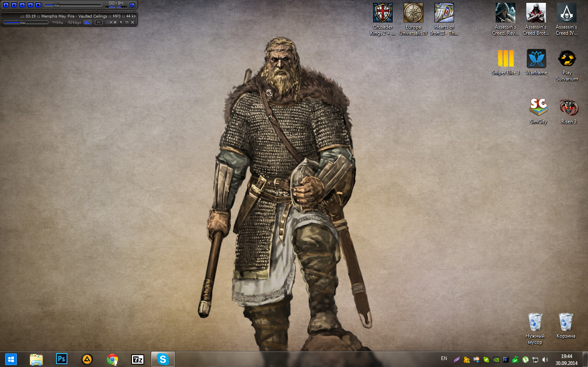Select the Корзина recycle bin icon
The image size is (588, 367).
coord(566,326)
